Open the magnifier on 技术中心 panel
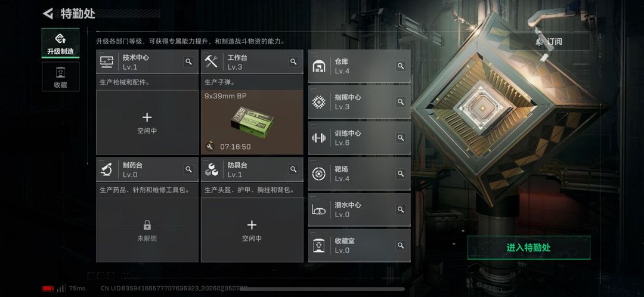This screenshot has width=644, height=297. coord(188,61)
